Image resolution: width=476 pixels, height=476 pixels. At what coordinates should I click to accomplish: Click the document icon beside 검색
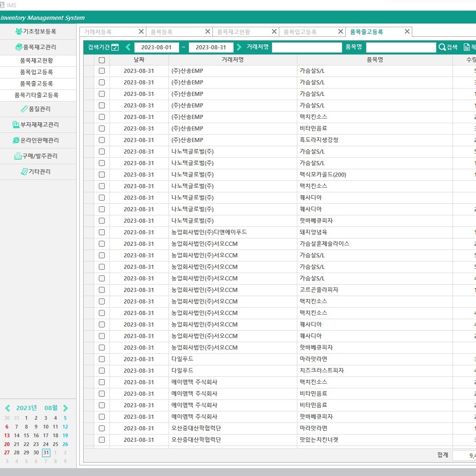point(467,47)
